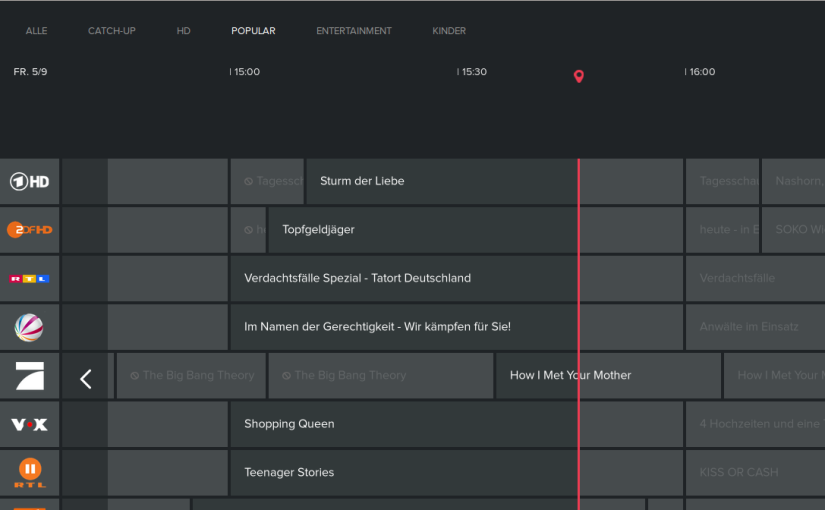Select upcoming Tagesschau on Das Erste
825x510 pixels.
722,181
